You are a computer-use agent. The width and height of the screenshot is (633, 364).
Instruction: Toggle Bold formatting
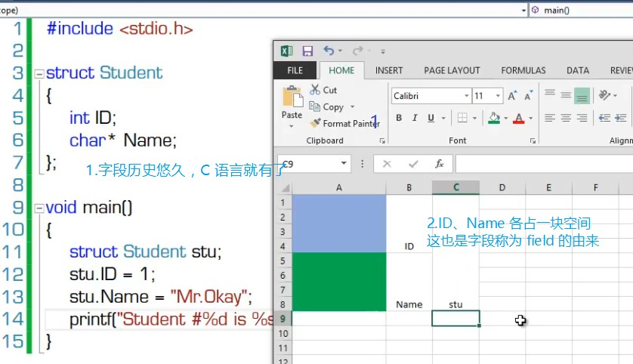[x=399, y=118]
